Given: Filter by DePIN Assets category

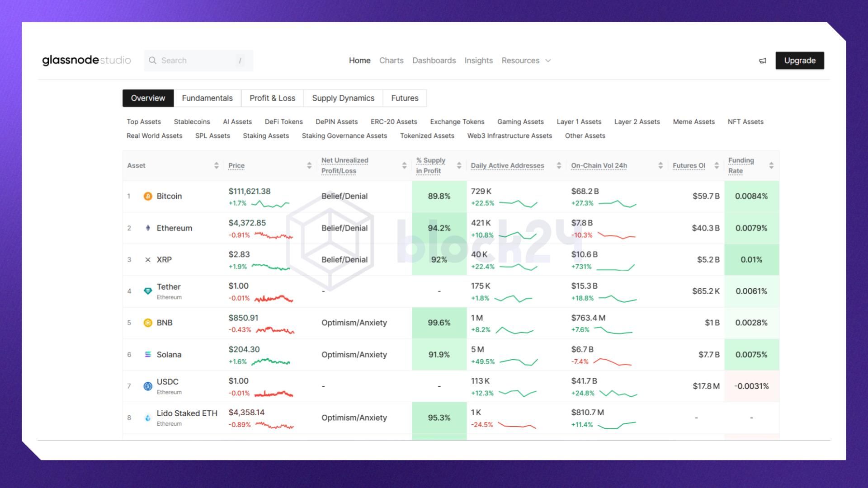Looking at the screenshot, I should (x=336, y=122).
